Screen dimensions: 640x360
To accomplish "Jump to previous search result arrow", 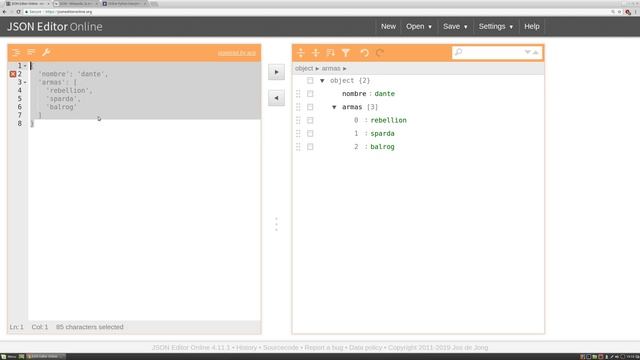I will [536, 52].
